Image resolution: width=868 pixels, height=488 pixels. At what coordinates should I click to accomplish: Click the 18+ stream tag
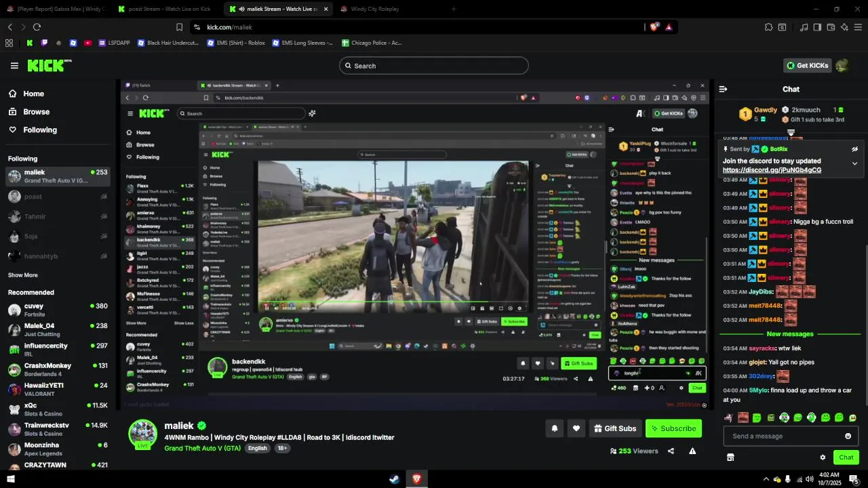(x=283, y=448)
